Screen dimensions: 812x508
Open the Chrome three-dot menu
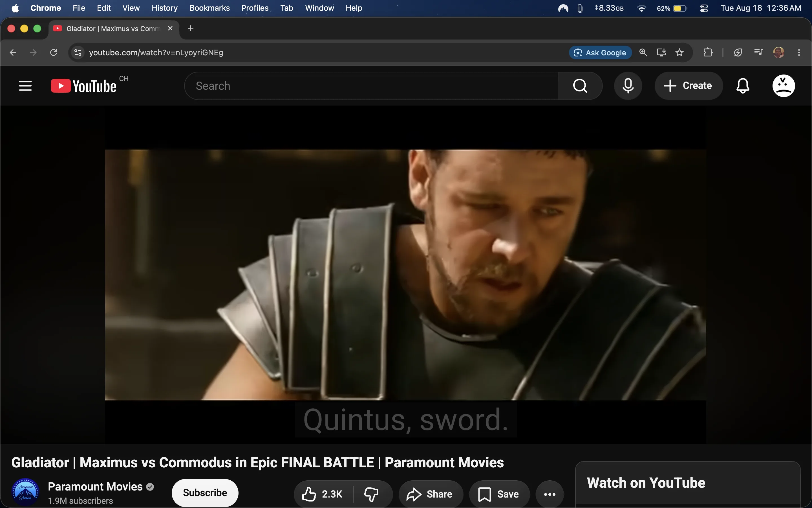799,52
